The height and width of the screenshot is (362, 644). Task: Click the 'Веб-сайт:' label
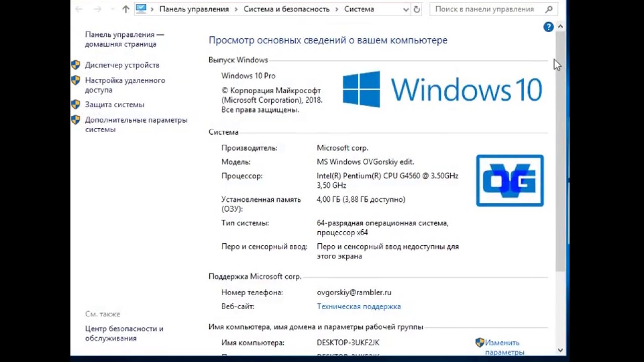pos(237,306)
